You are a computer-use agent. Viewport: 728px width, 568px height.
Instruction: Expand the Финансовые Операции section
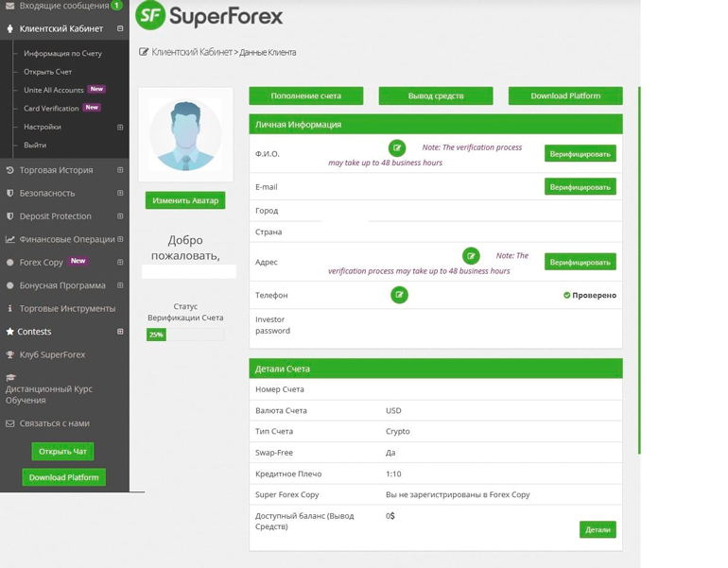click(120, 239)
